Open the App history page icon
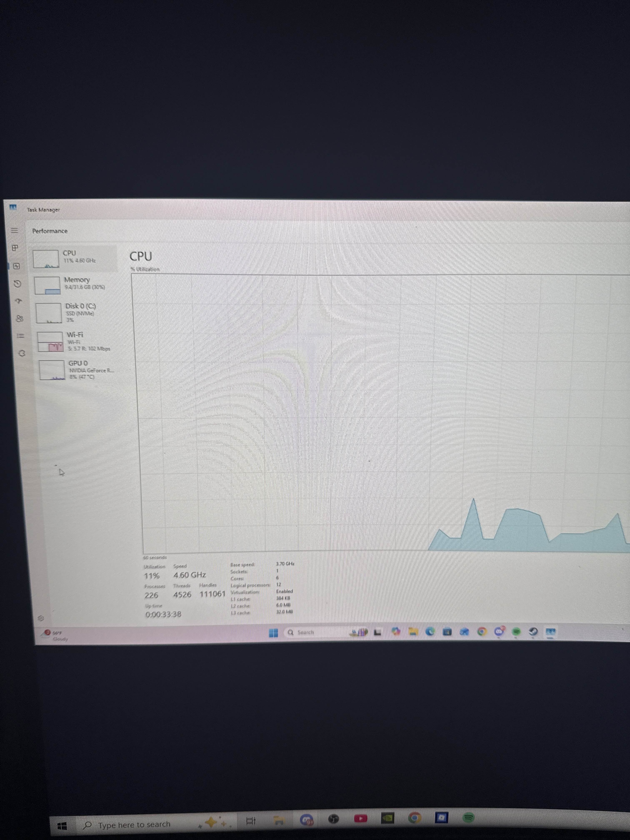Image resolution: width=630 pixels, height=840 pixels. click(x=17, y=284)
